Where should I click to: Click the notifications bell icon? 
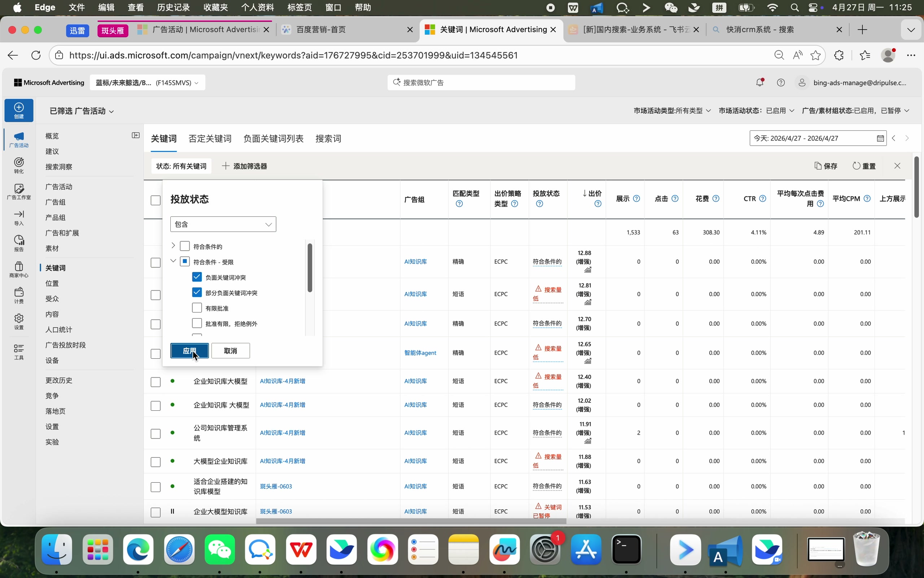pyautogui.click(x=759, y=82)
